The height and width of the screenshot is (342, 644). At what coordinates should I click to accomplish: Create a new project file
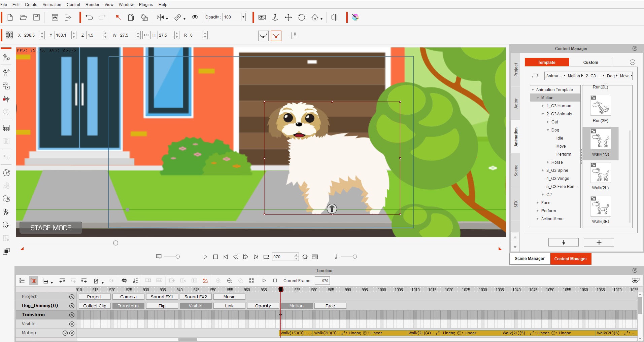10,17
